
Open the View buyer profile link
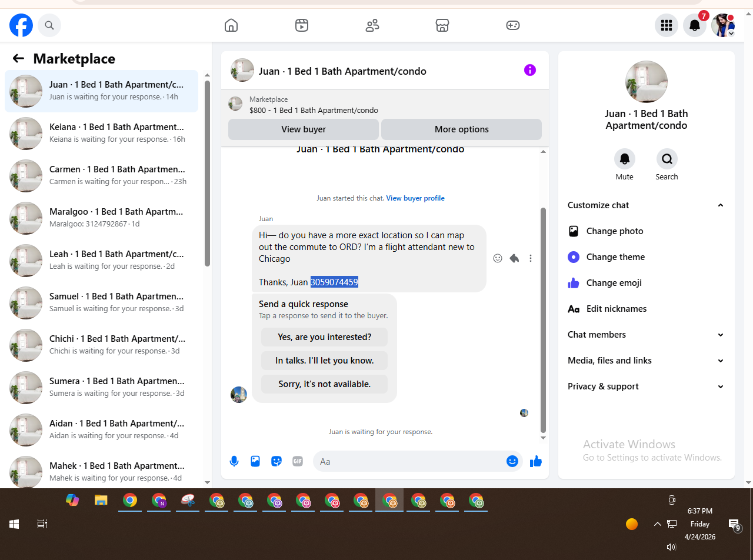[415, 198]
